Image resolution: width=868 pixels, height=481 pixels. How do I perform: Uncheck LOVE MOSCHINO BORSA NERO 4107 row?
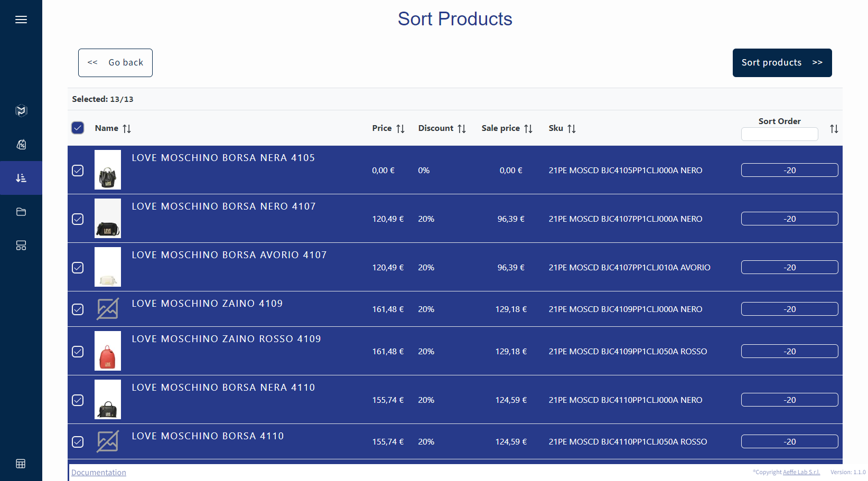(78, 219)
